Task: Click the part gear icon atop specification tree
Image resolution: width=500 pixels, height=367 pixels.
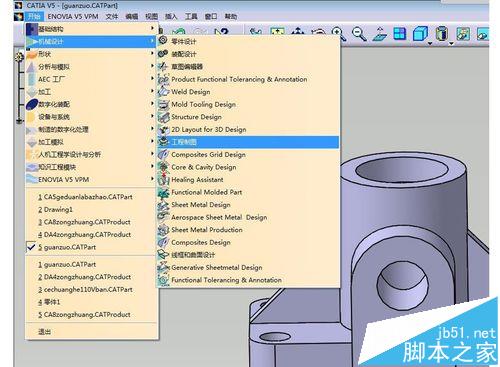Action: 19,57
